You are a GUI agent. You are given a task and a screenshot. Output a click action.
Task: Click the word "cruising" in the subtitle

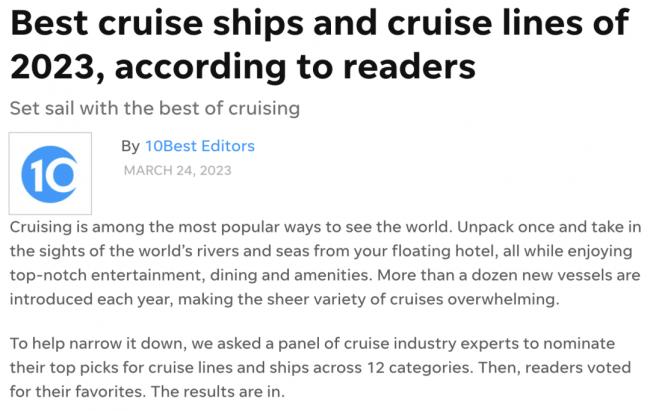[x=264, y=109]
